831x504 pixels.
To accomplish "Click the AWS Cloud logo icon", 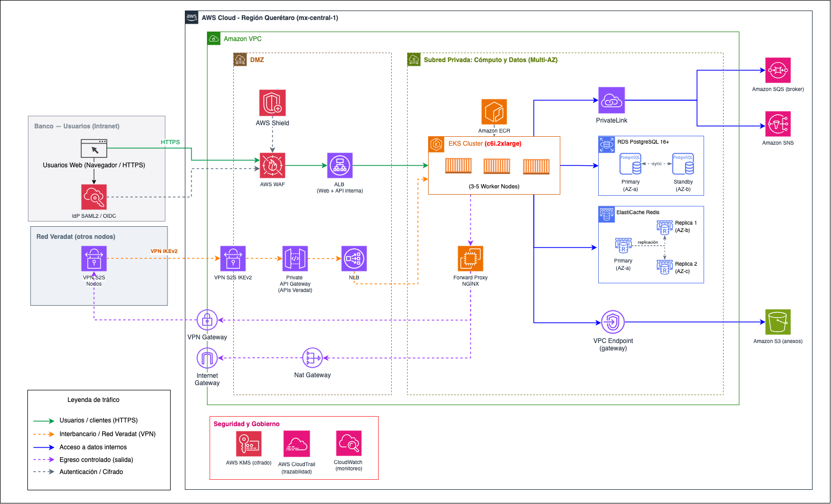I will pos(192,17).
